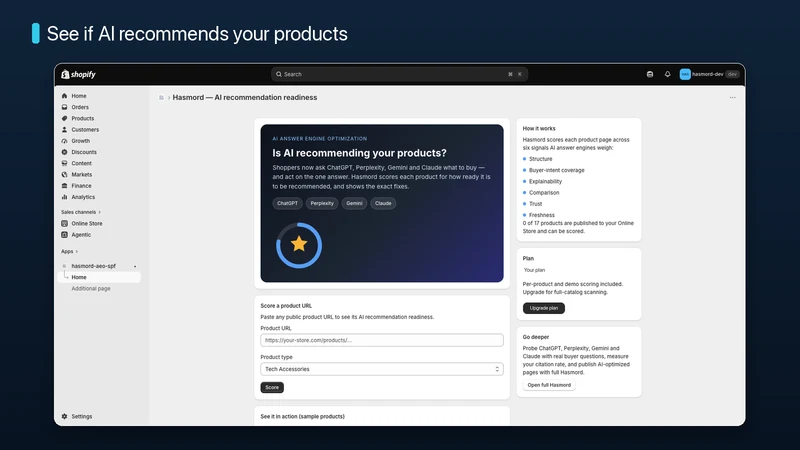The width and height of the screenshot is (800, 450).
Task: Click the Perplexity chip
Action: pos(322,203)
